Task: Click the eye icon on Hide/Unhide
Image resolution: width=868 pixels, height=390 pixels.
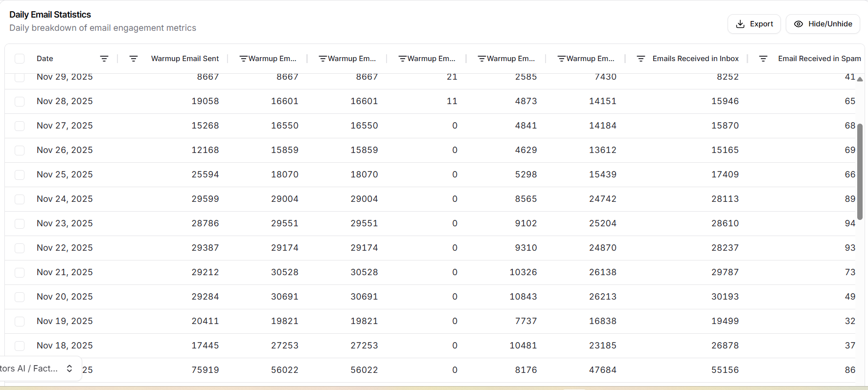Action: click(798, 24)
